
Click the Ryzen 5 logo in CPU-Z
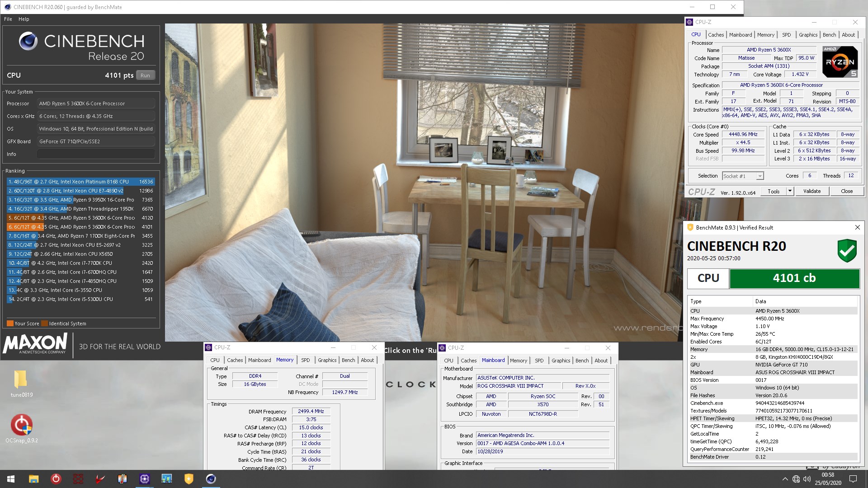point(840,62)
